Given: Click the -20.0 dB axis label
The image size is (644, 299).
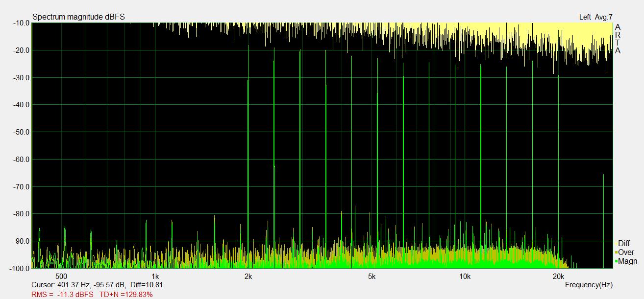Looking at the screenshot, I should pos(21,50).
